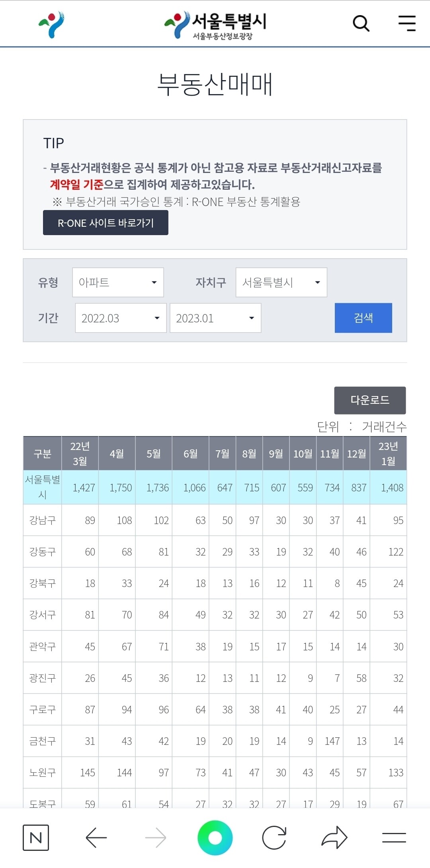Open the 유형 dropdown showing 아파트
The image size is (430, 868).
[x=117, y=283]
